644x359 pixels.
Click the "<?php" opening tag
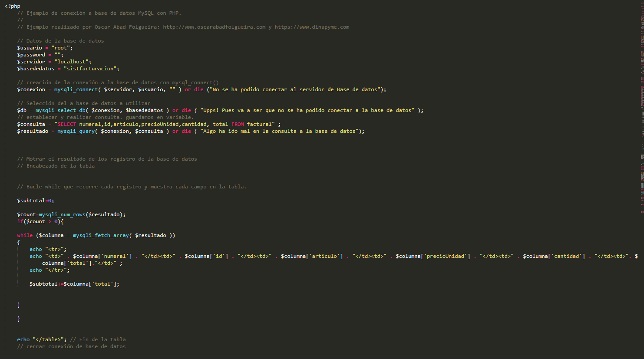(x=13, y=6)
